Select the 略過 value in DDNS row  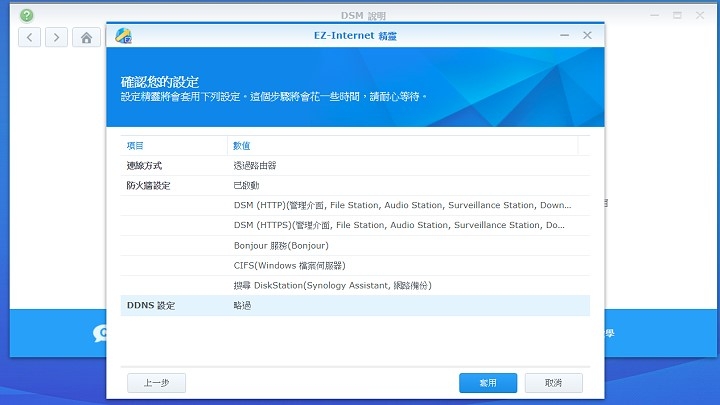pos(242,305)
